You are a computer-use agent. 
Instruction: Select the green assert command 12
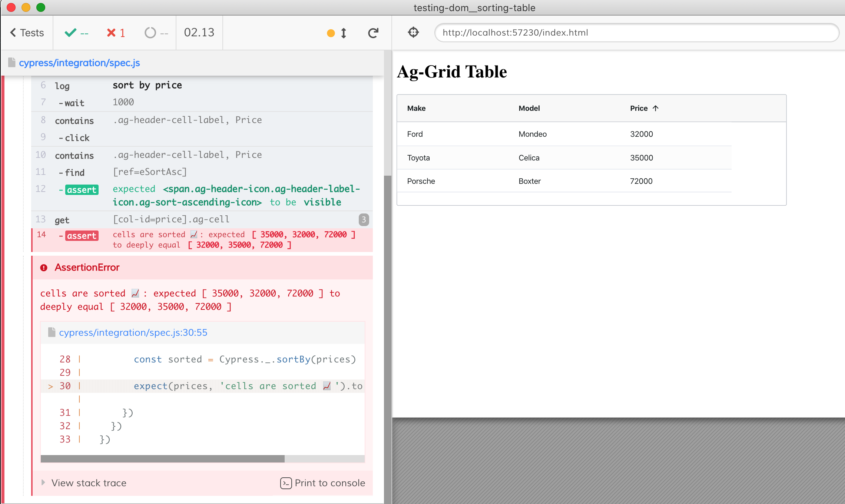point(82,190)
